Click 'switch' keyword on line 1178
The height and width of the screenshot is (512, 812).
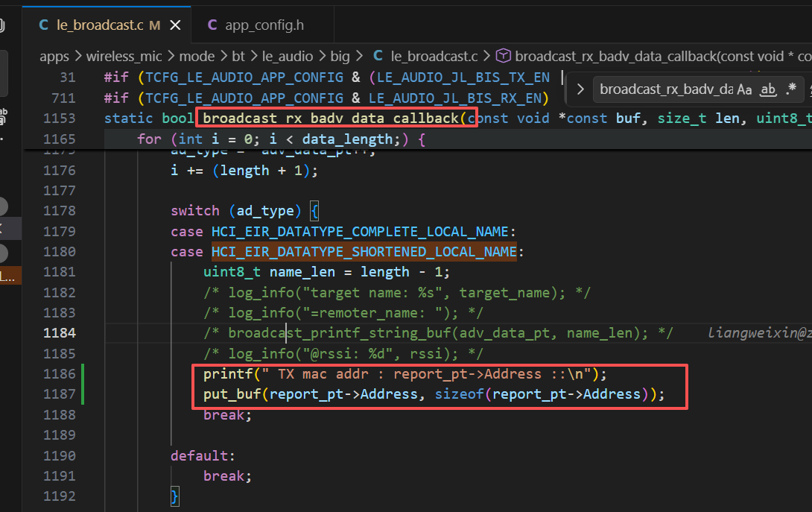pyautogui.click(x=195, y=211)
